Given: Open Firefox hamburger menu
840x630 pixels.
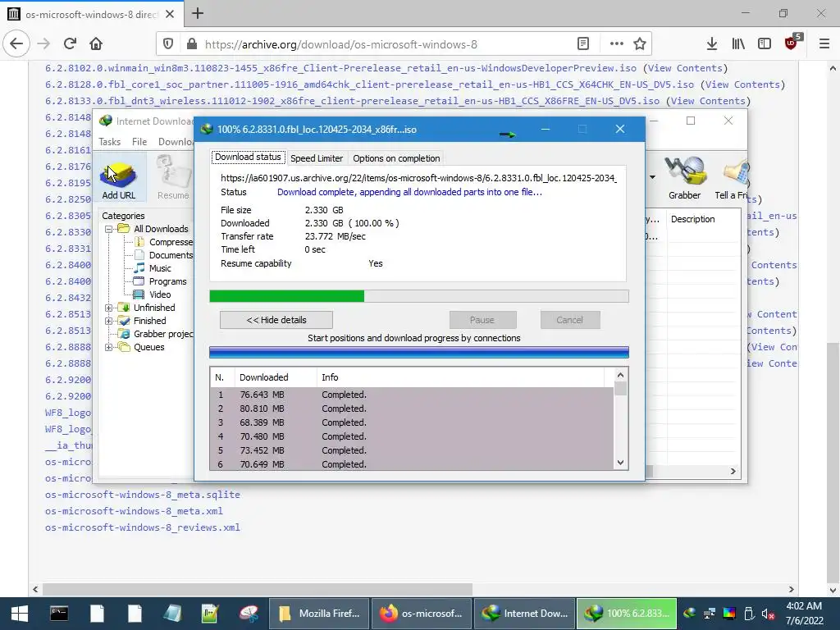Looking at the screenshot, I should 824,44.
